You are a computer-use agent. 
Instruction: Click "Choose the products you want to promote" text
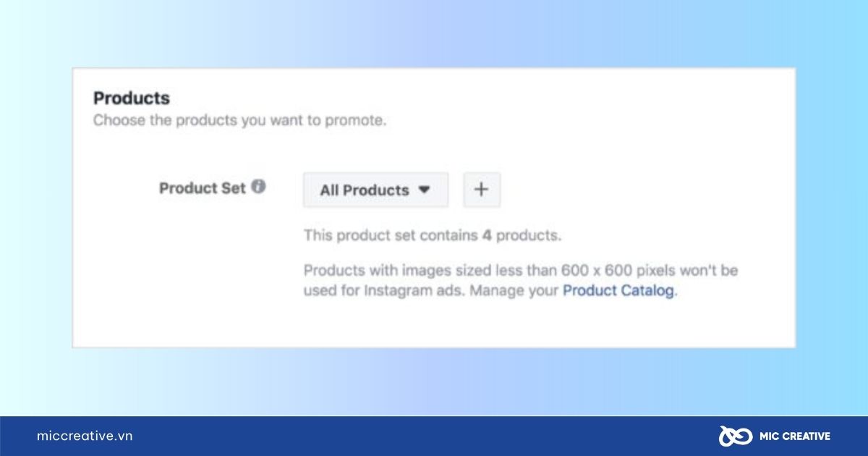(x=240, y=121)
